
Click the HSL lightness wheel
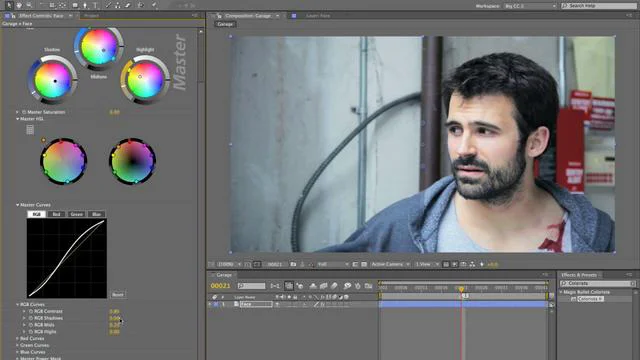pyautogui.click(x=133, y=162)
